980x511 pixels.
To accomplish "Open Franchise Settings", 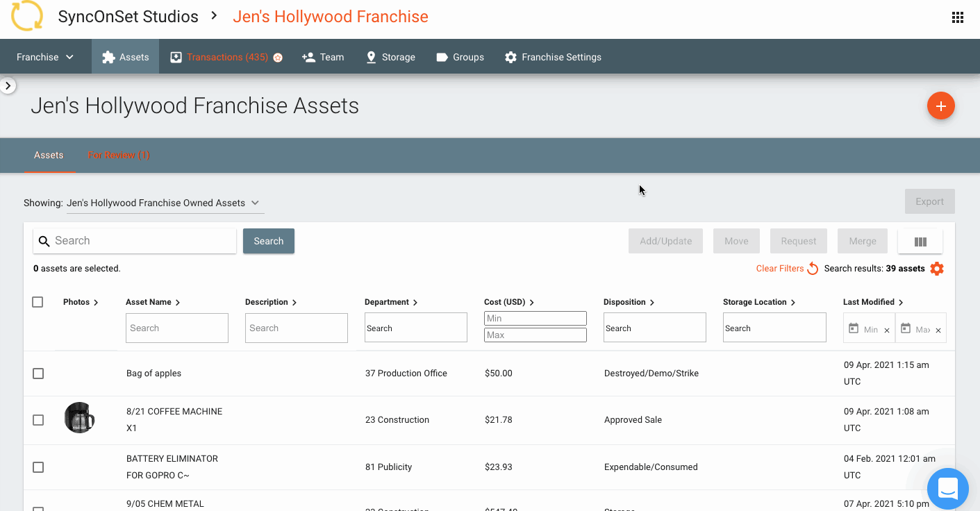I will pos(553,57).
